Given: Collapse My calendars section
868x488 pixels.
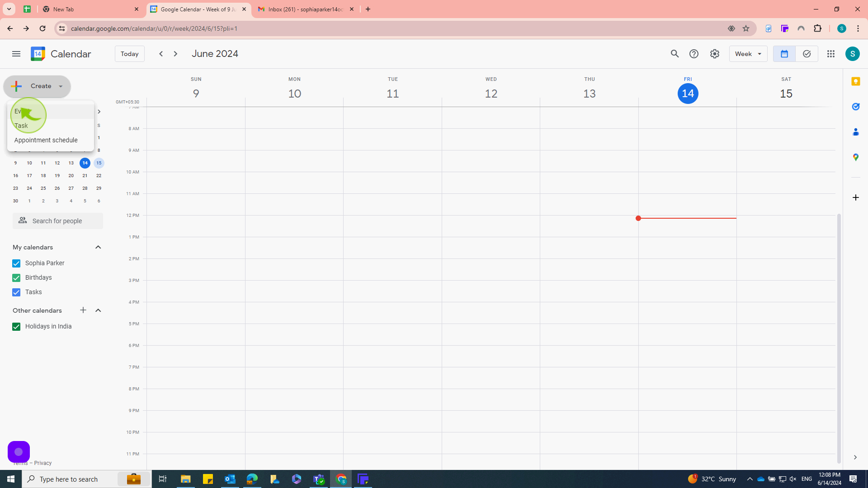Looking at the screenshot, I should click(98, 247).
